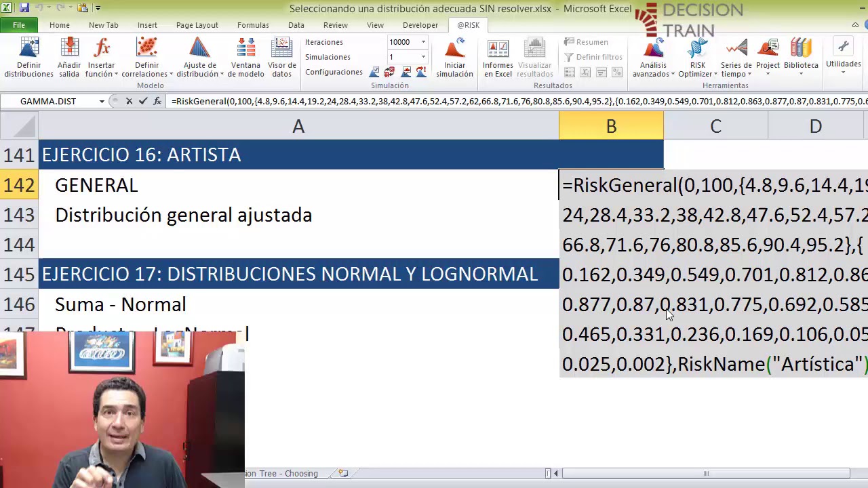The image size is (868, 488).
Task: Open Series de tiempo tool
Action: coord(736,58)
